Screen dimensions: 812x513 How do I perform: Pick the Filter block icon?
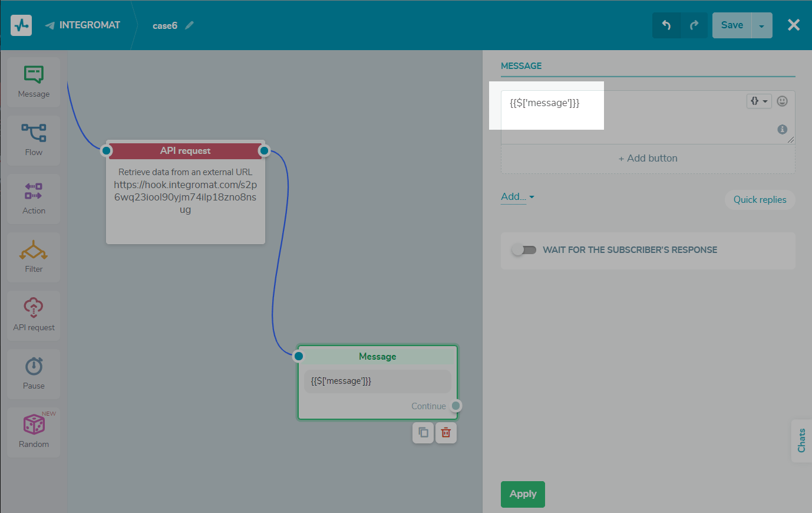click(x=34, y=257)
